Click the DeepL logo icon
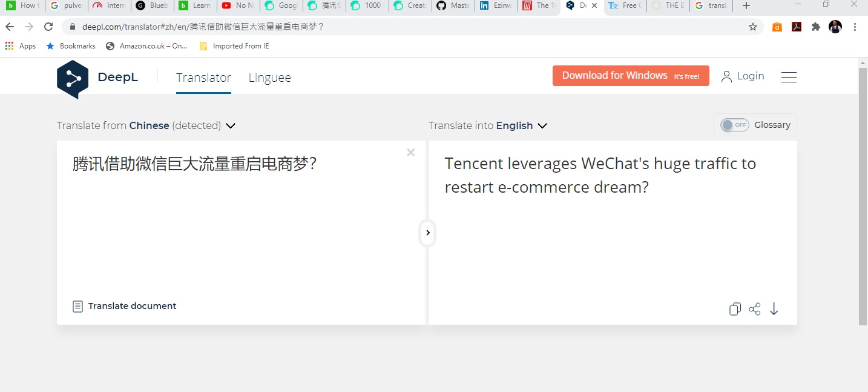This screenshot has width=868, height=392. coord(73,79)
